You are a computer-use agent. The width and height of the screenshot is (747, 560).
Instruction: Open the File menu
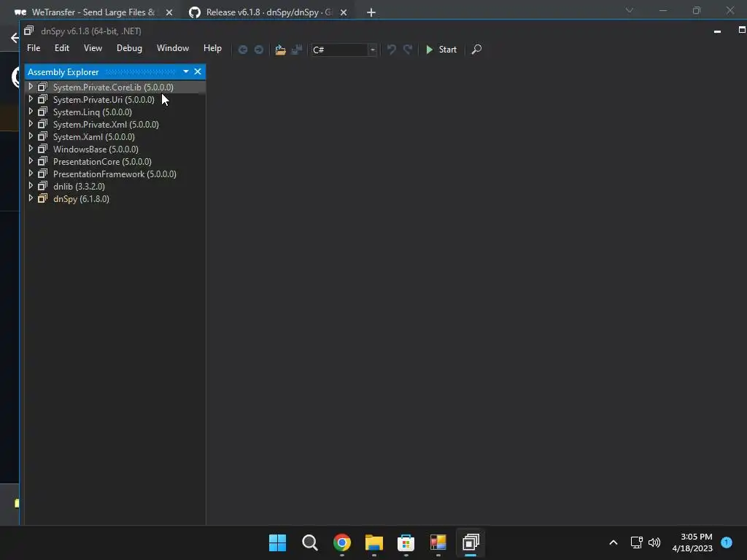click(34, 48)
